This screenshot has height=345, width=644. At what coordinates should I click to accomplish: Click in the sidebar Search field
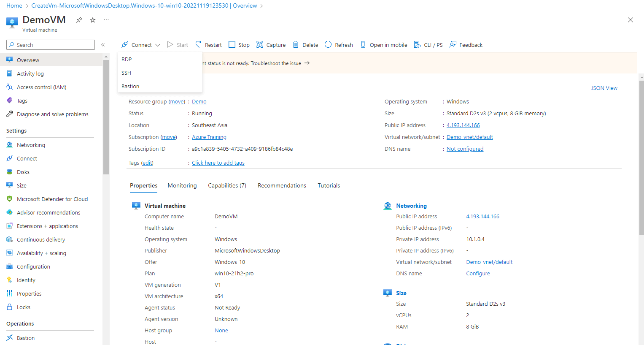pos(51,45)
